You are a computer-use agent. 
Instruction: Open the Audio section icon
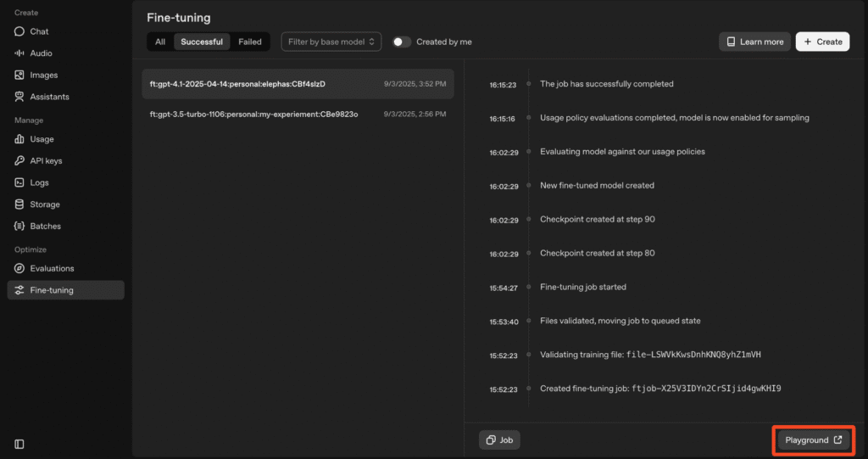pyautogui.click(x=19, y=53)
